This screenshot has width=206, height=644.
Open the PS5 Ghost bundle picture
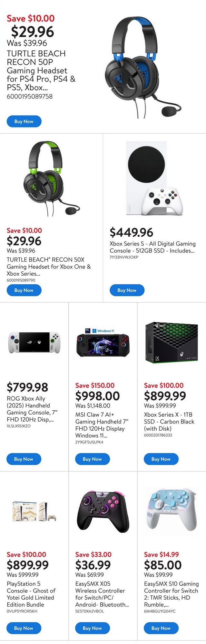[34, 512]
